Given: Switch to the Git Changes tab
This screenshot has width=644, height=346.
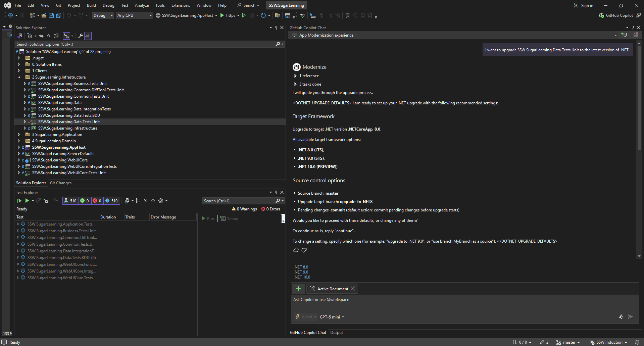Looking at the screenshot, I should (x=61, y=183).
